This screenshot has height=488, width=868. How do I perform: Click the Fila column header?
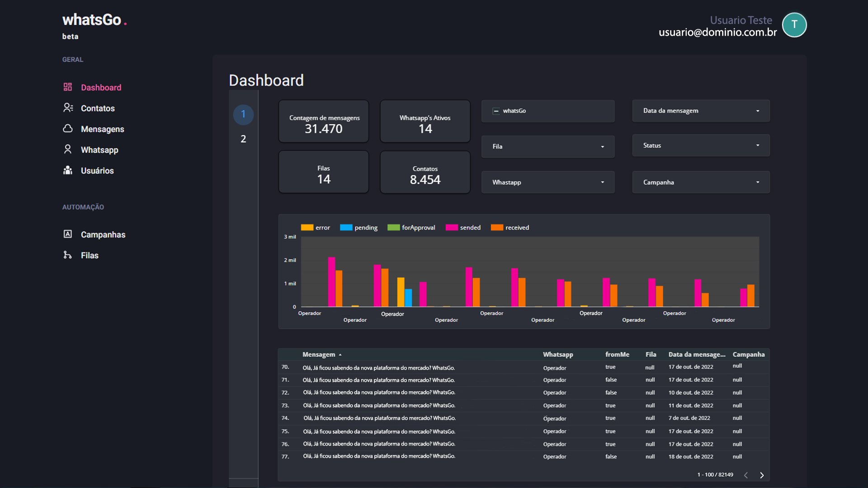pyautogui.click(x=651, y=355)
